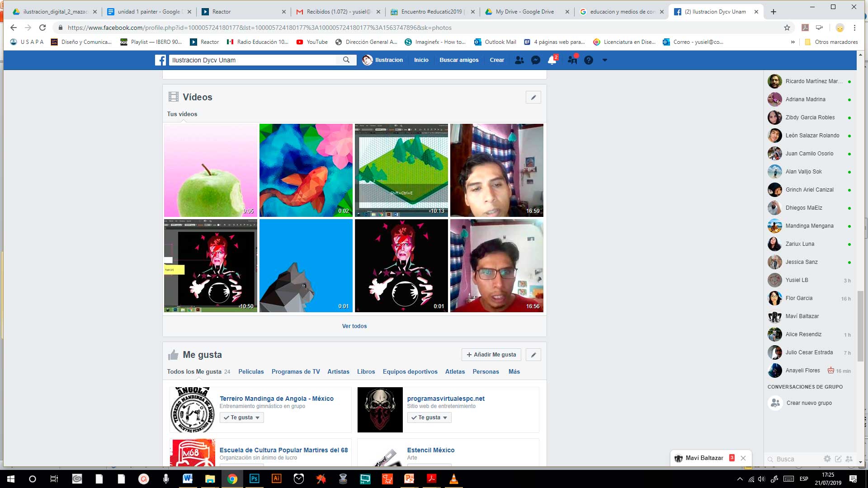Click Añadir Me gusta button
The width and height of the screenshot is (868, 488).
491,355
